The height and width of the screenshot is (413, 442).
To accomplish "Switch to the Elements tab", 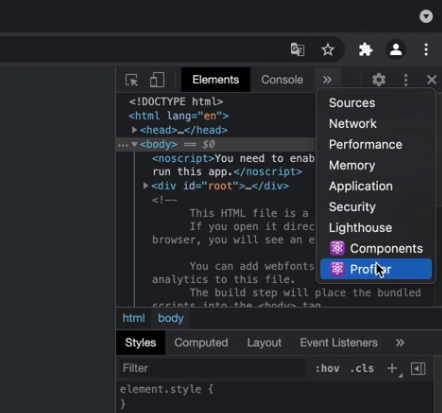I will [x=215, y=80].
